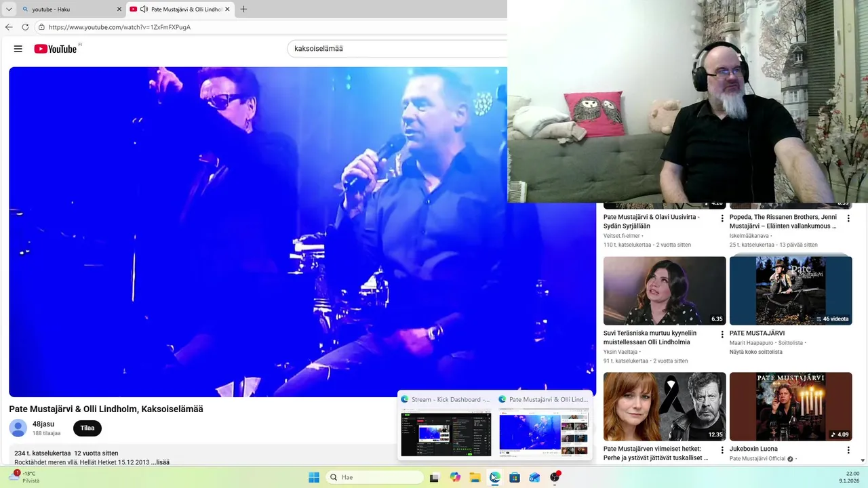Screen dimensions: 868x488
Task: Open Jukeboxin Luona video thumbnail
Action: (x=791, y=407)
